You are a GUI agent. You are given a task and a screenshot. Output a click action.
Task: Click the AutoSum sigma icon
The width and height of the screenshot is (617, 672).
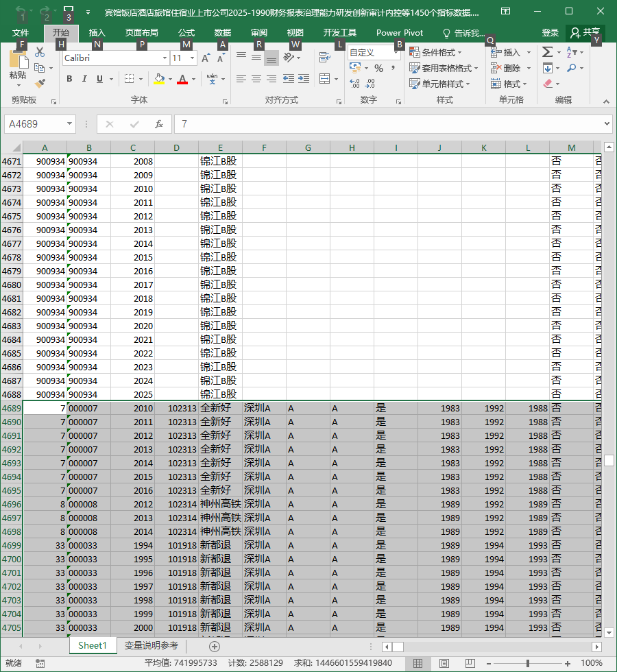(547, 52)
